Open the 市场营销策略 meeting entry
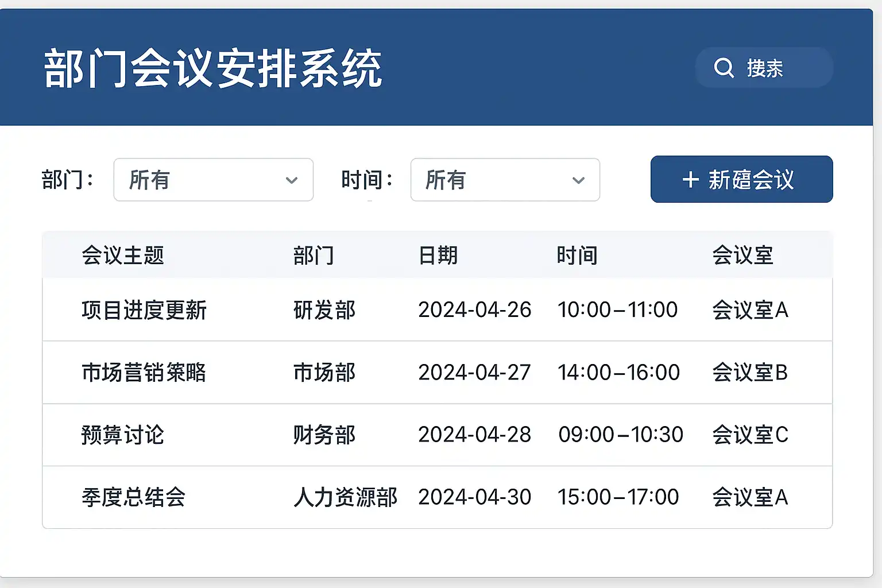 (144, 373)
